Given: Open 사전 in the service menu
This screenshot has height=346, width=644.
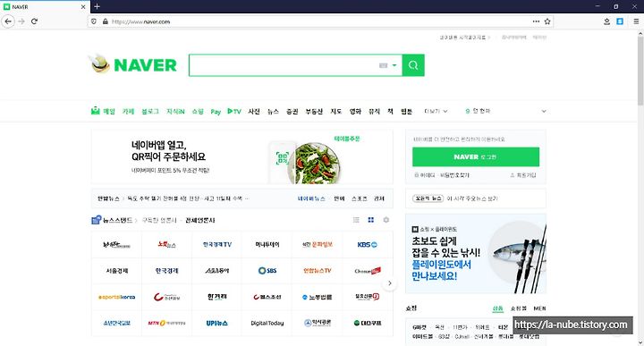Looking at the screenshot, I should [254, 111].
